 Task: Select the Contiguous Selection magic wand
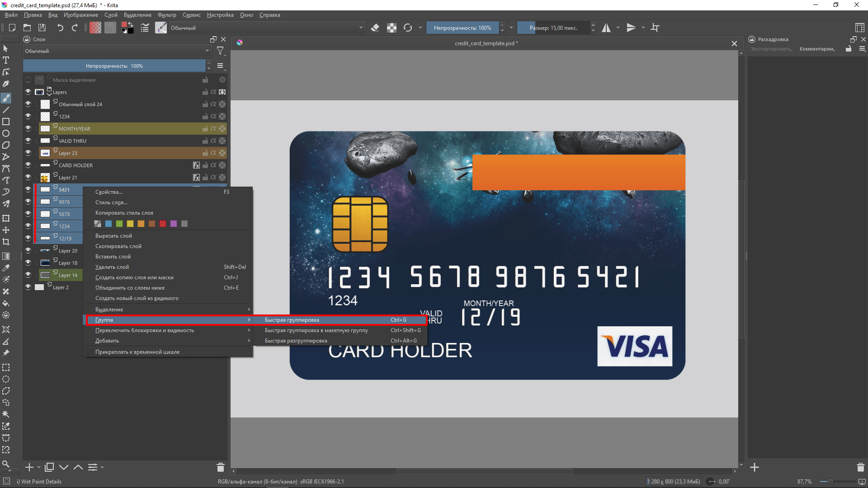point(6,414)
